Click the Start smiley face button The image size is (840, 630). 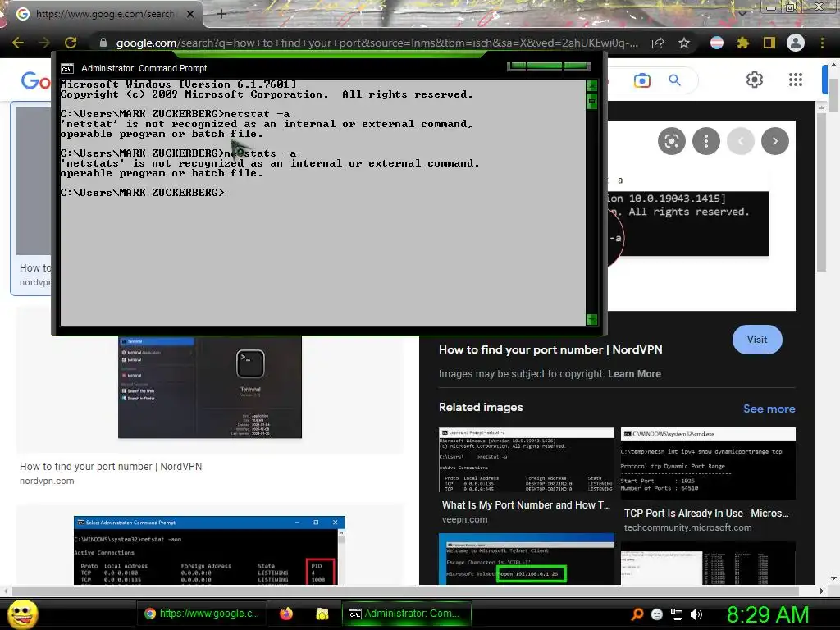pyautogui.click(x=22, y=614)
